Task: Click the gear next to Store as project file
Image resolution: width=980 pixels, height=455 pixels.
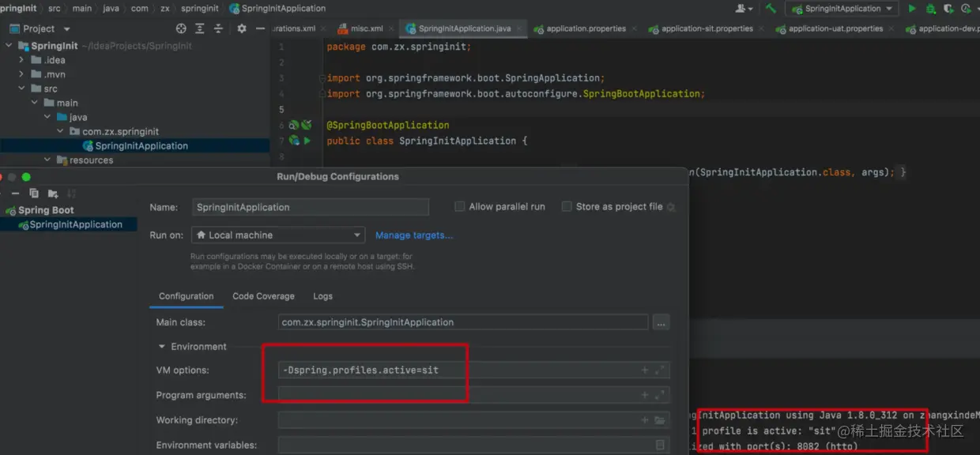Action: (x=671, y=207)
